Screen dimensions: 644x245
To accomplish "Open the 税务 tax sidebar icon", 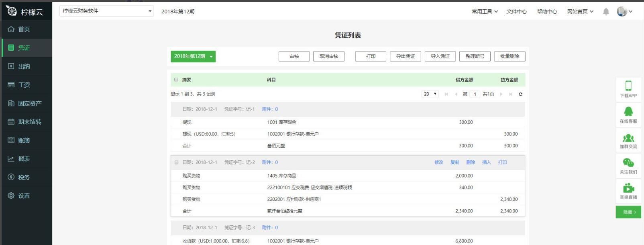I will [11, 177].
